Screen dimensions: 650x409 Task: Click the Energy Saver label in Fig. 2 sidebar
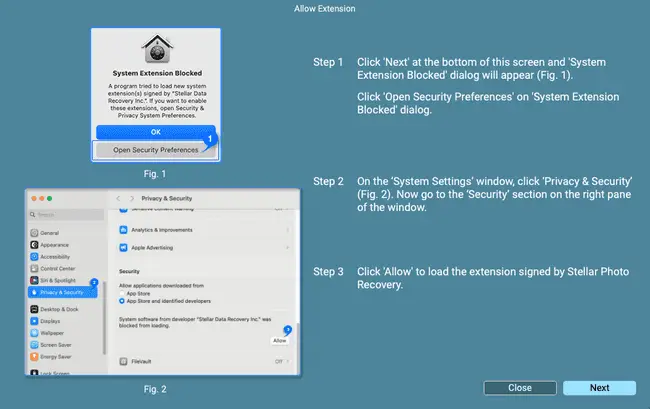(x=56, y=357)
